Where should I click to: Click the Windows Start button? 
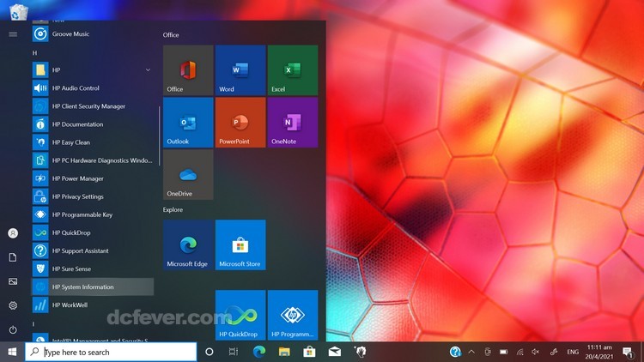pos(12,352)
